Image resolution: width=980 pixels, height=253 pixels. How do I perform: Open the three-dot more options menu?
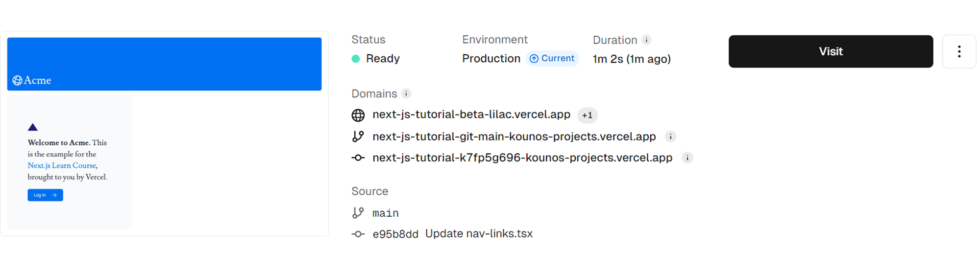[959, 51]
